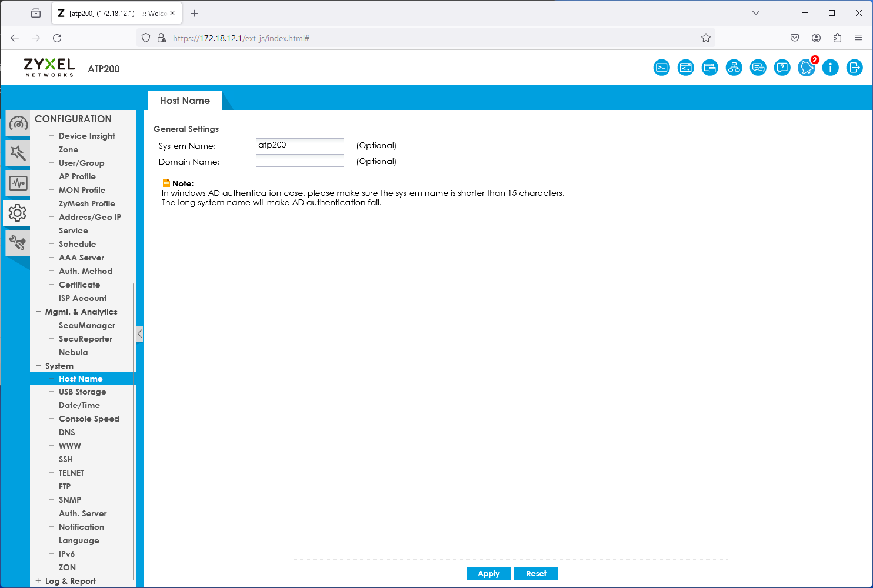Screen dimensions: 873x588
Task: Open the WWW menu item
Action: [x=70, y=446]
